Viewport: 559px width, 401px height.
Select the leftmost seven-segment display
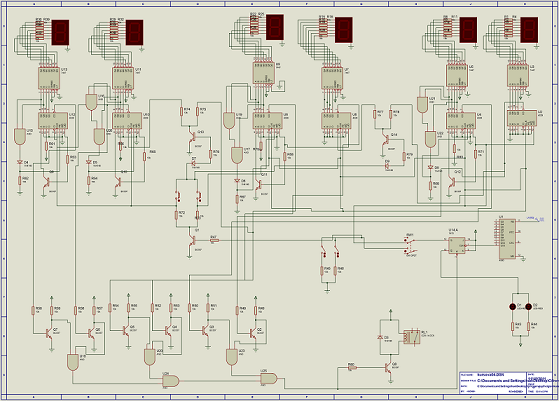tap(60, 32)
